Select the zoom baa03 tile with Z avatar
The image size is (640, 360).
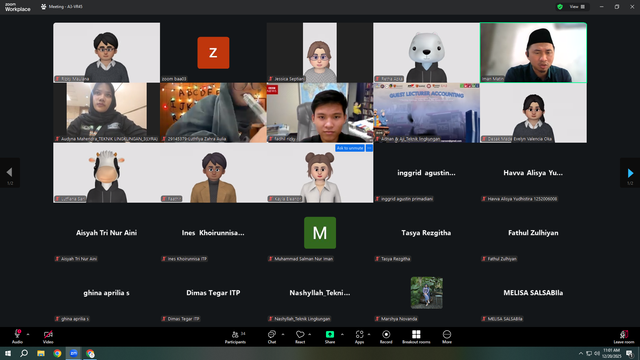tap(213, 53)
